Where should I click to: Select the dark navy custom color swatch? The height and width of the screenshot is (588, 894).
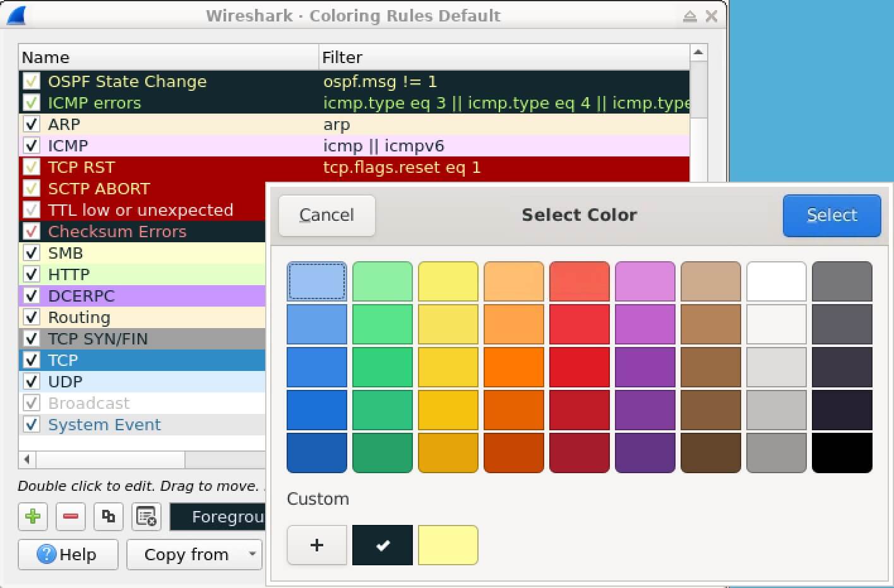(x=383, y=545)
